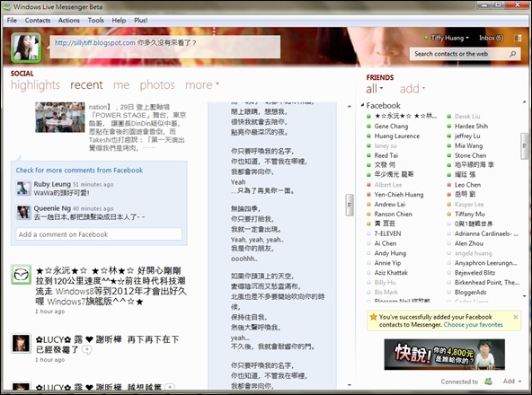
Task: Switch to the photos tab
Action: click(x=157, y=85)
